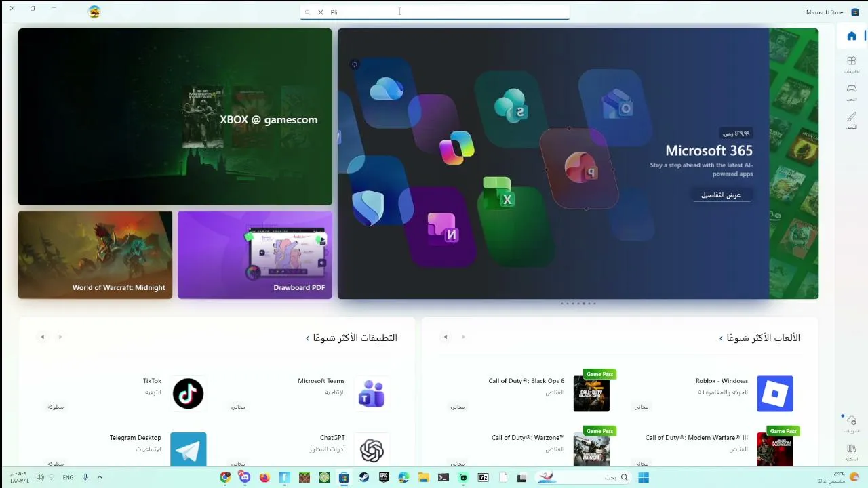Click the Microsoft 365 details button
This screenshot has height=488, width=868.
point(721,195)
